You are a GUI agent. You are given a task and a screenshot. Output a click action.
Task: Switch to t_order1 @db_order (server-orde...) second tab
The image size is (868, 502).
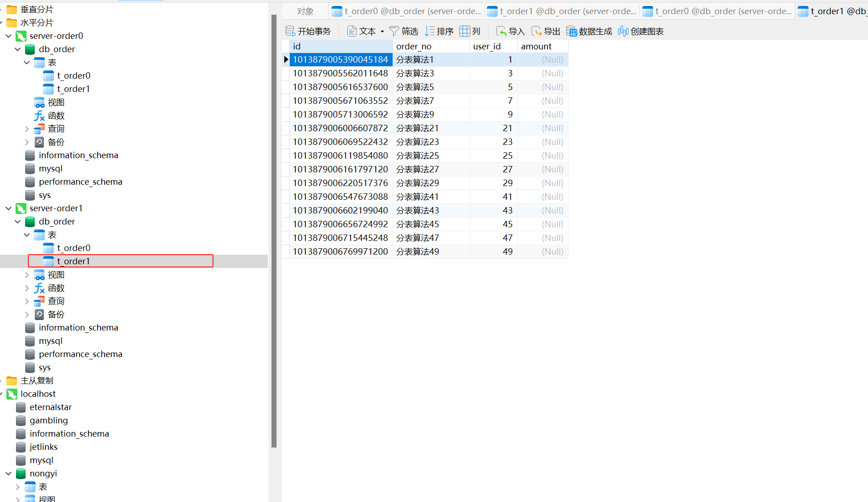click(x=561, y=11)
